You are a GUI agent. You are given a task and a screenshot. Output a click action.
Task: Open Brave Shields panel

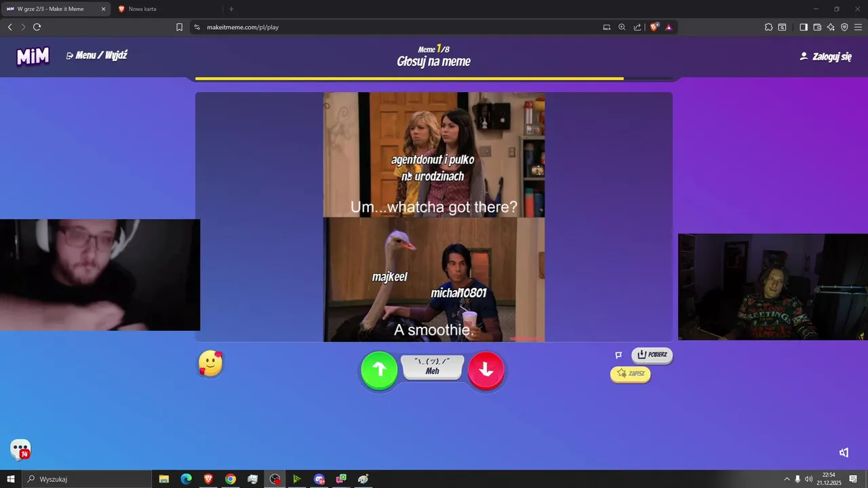point(654,27)
